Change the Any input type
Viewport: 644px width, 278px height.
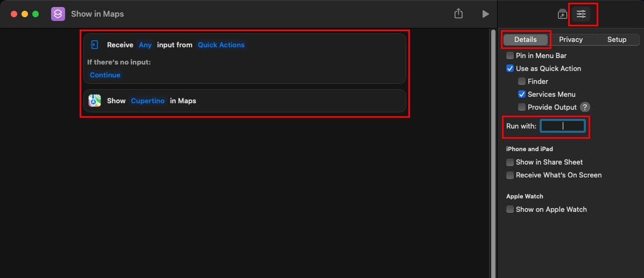click(x=145, y=45)
